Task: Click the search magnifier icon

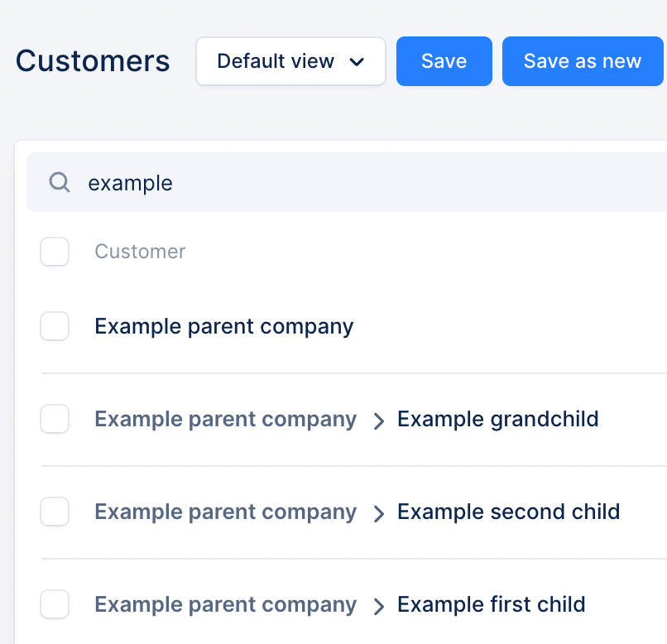Action: point(59,182)
